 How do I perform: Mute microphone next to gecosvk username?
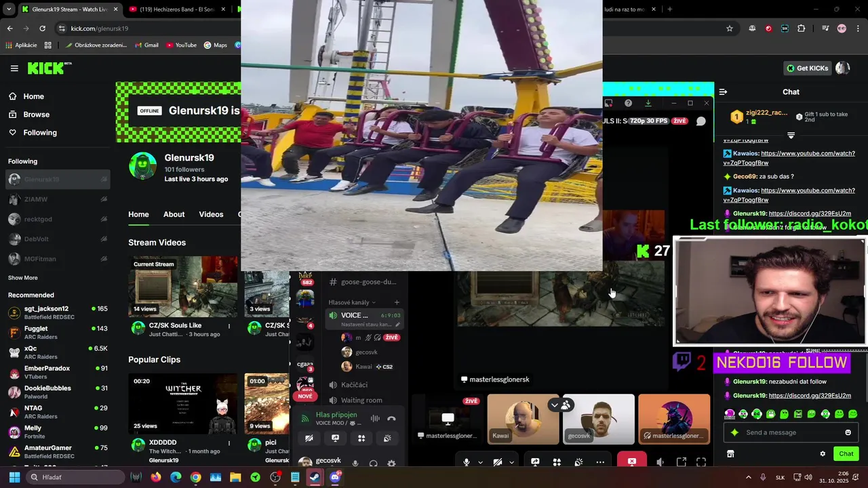point(355,464)
